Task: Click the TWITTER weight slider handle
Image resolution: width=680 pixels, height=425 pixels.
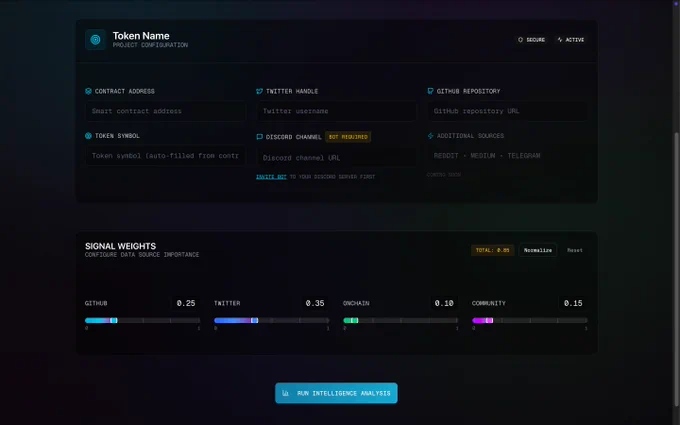Action: click(255, 320)
